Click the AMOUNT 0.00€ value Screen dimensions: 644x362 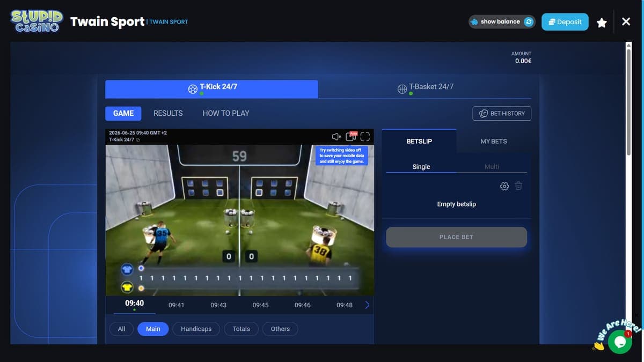click(x=523, y=61)
